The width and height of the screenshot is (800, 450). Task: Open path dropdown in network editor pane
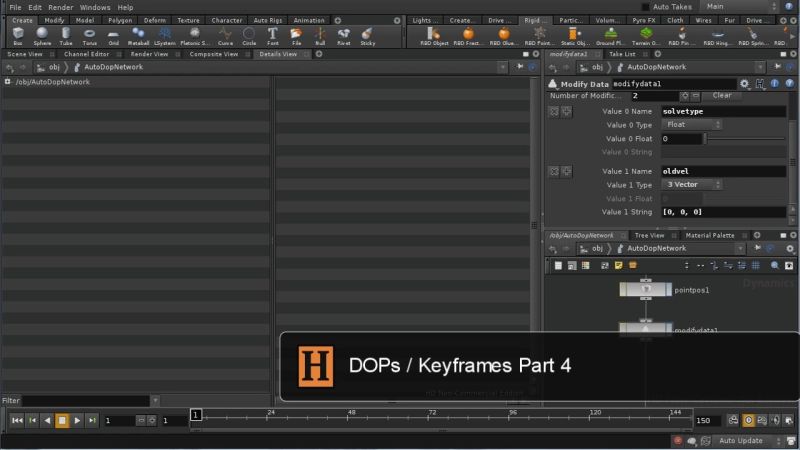tap(740, 248)
